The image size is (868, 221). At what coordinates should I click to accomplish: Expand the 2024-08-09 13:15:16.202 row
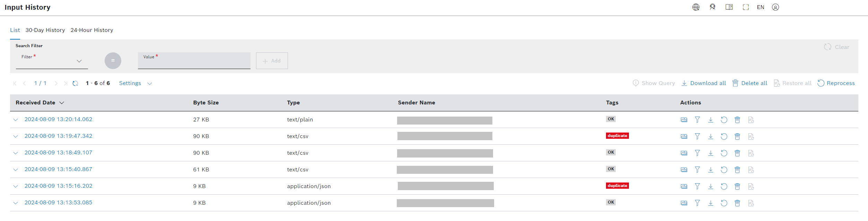pyautogui.click(x=16, y=186)
